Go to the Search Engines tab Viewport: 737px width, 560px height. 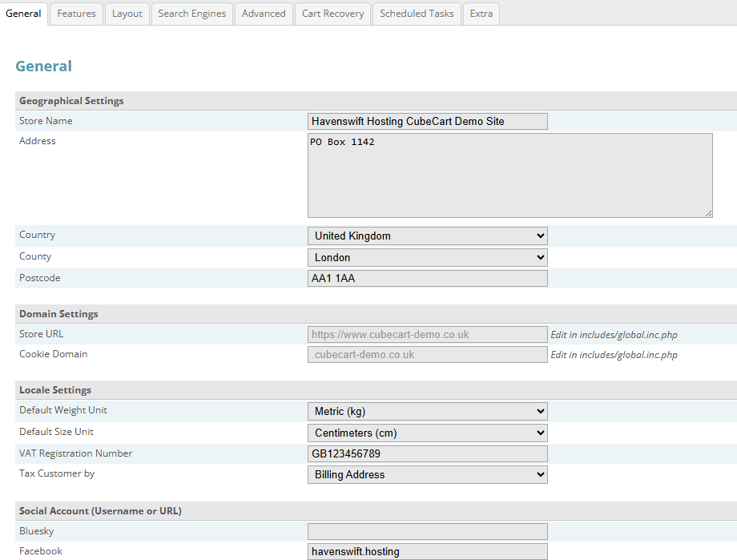pos(191,14)
